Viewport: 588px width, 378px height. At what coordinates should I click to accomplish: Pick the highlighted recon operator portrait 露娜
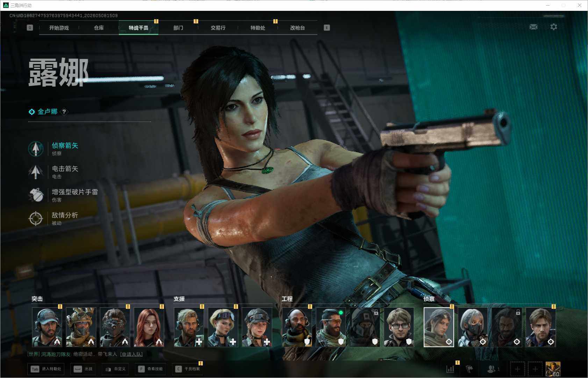[439, 327]
